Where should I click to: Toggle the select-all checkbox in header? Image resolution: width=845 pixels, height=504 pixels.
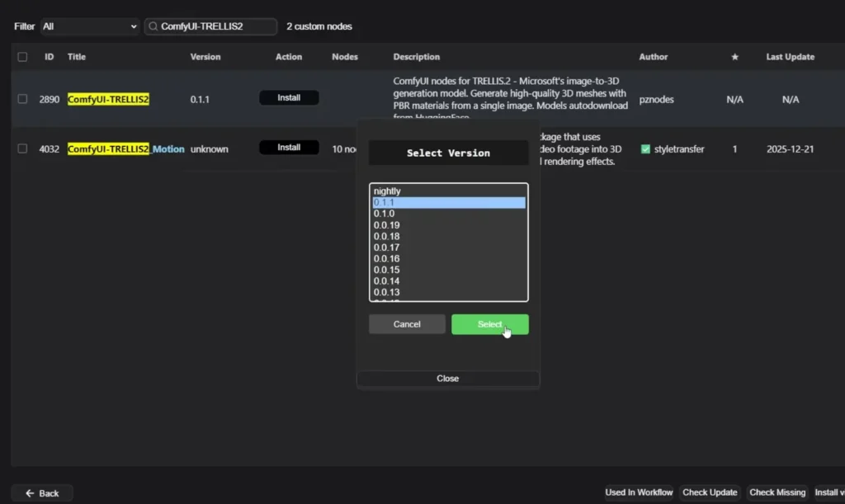(22, 57)
